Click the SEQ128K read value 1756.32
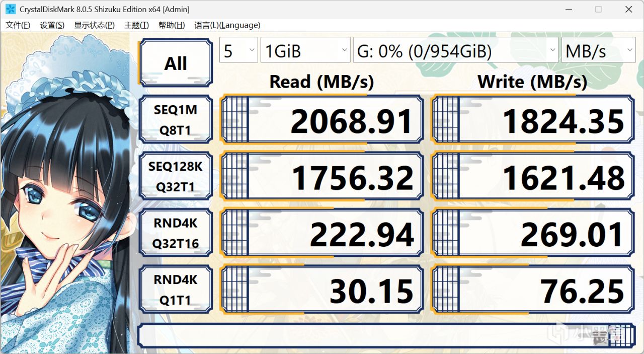The height and width of the screenshot is (354, 644). [322, 176]
